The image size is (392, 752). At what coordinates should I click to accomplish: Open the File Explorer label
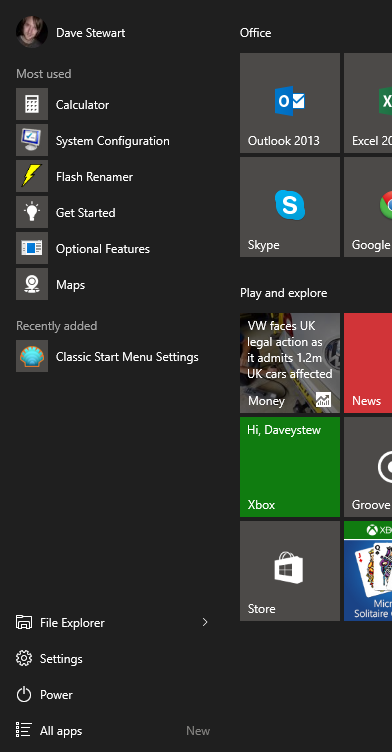point(72,623)
